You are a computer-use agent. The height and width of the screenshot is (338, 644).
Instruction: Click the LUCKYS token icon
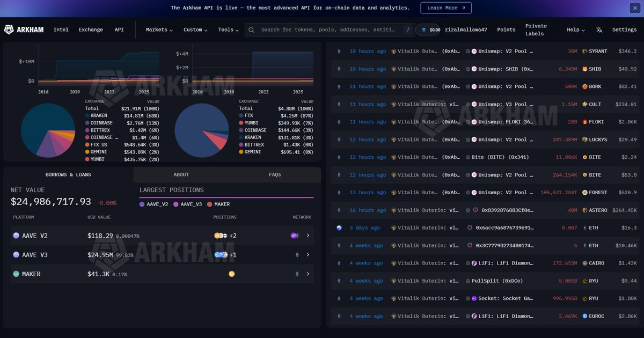click(x=585, y=140)
